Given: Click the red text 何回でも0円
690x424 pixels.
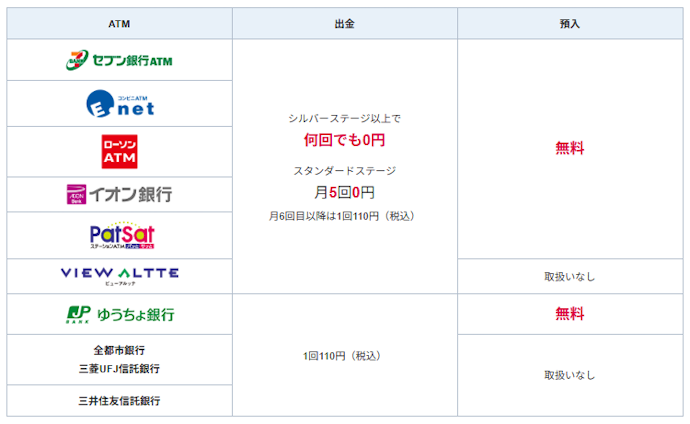Looking at the screenshot, I should point(345,140).
